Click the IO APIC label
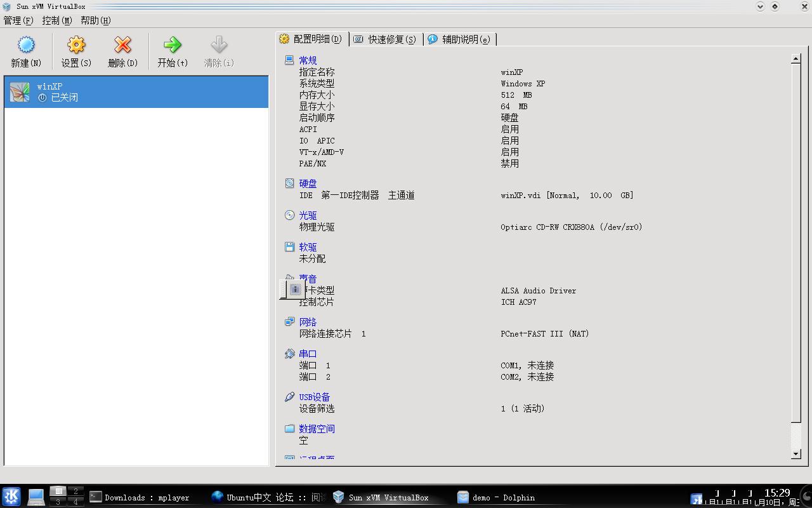This screenshot has width=812, height=508. (317, 140)
